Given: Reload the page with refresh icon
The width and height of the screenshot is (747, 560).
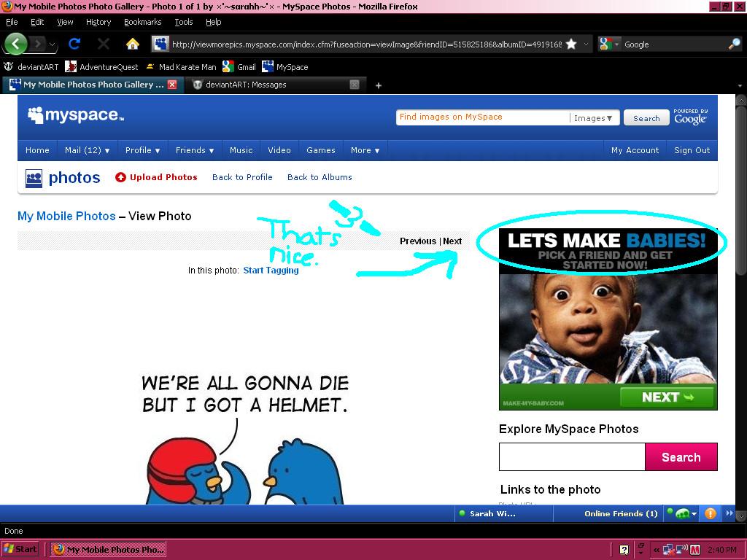Looking at the screenshot, I should pyautogui.click(x=74, y=44).
